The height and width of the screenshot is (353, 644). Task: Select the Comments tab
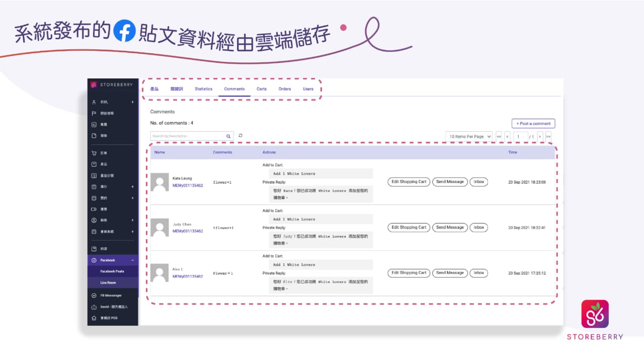tap(234, 89)
